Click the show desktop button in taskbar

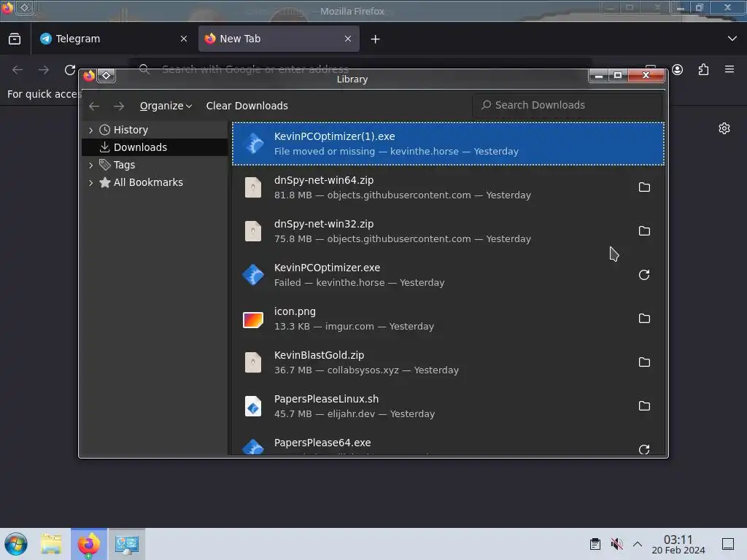pos(728,544)
